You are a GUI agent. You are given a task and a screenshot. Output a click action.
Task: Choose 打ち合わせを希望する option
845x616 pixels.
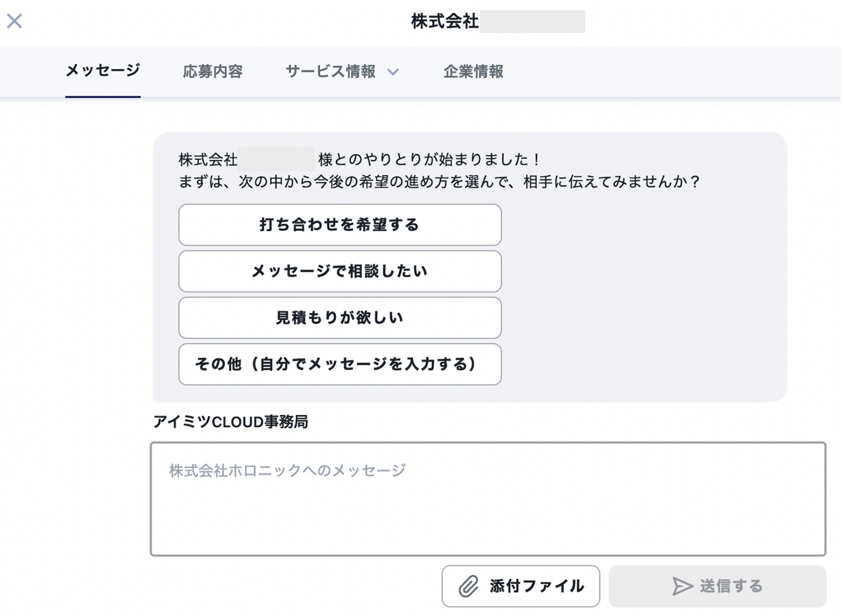tap(340, 225)
